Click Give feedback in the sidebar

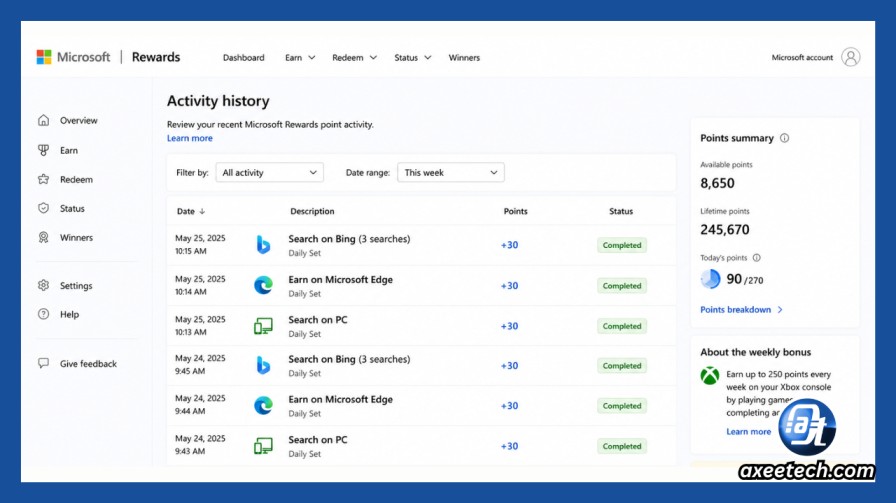point(88,364)
